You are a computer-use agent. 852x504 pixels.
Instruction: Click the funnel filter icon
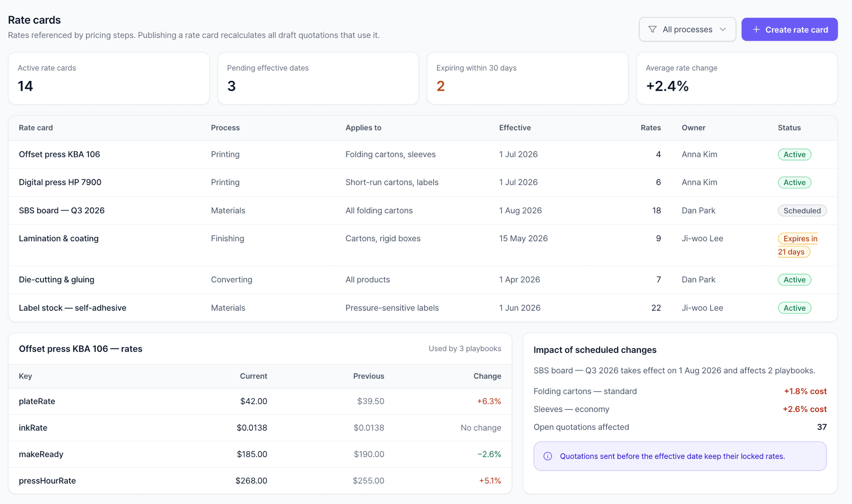point(652,29)
